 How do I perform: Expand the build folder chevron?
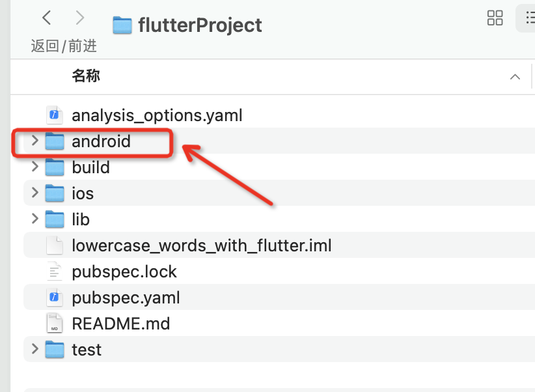tap(34, 167)
